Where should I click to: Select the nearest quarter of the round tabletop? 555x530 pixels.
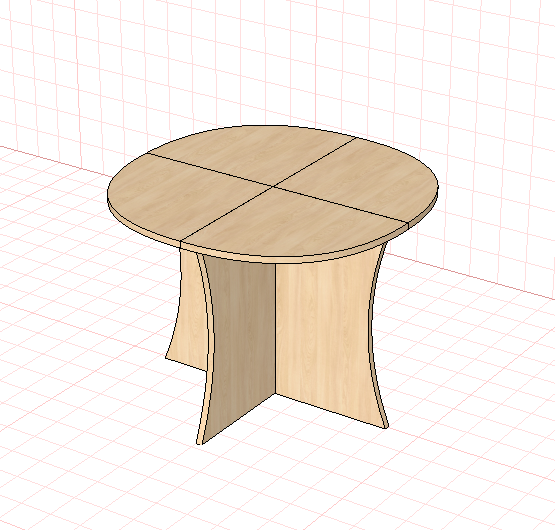294,225
